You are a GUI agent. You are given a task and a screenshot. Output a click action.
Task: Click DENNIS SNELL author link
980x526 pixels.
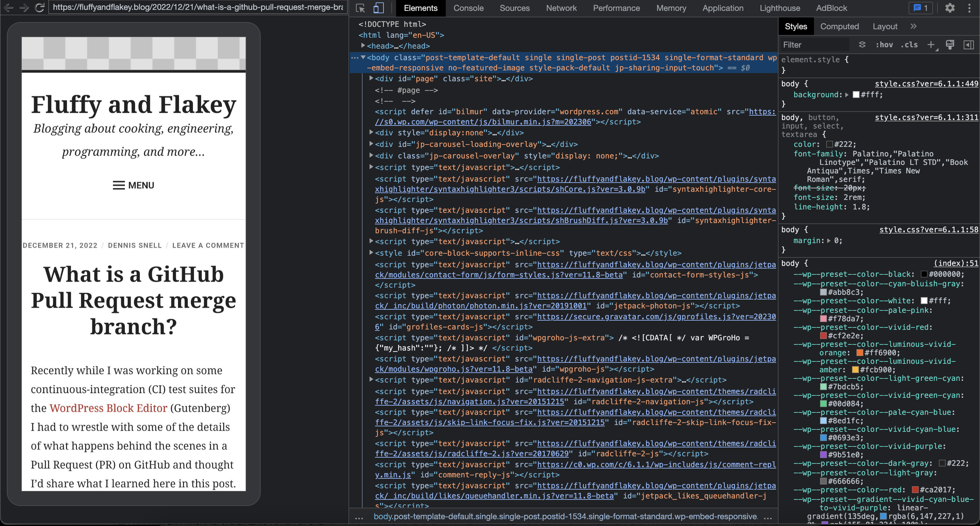coord(135,245)
